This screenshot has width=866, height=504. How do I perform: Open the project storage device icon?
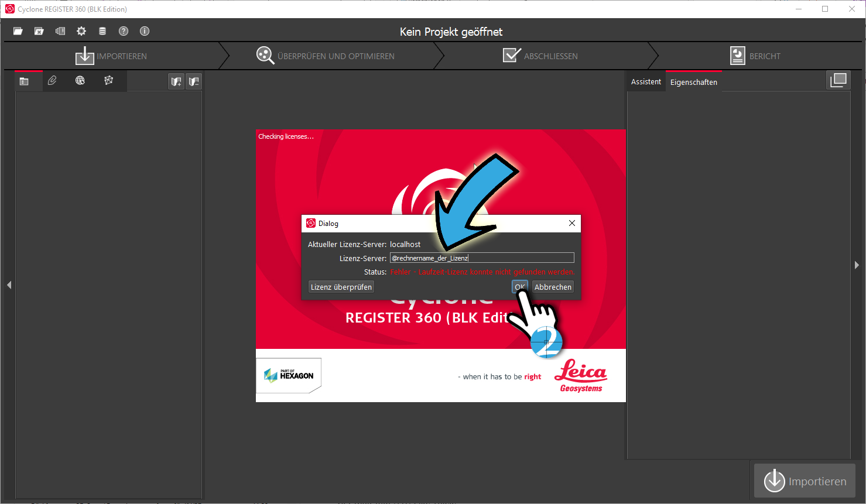click(60, 31)
